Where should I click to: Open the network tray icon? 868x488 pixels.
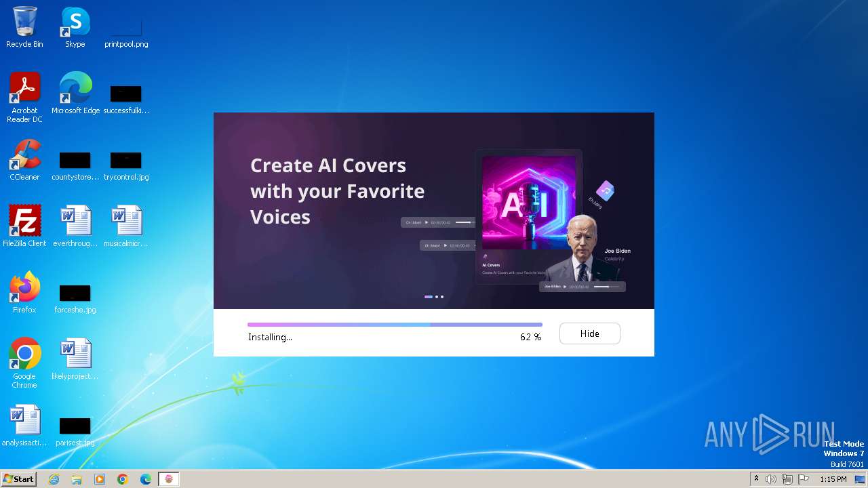(787, 479)
